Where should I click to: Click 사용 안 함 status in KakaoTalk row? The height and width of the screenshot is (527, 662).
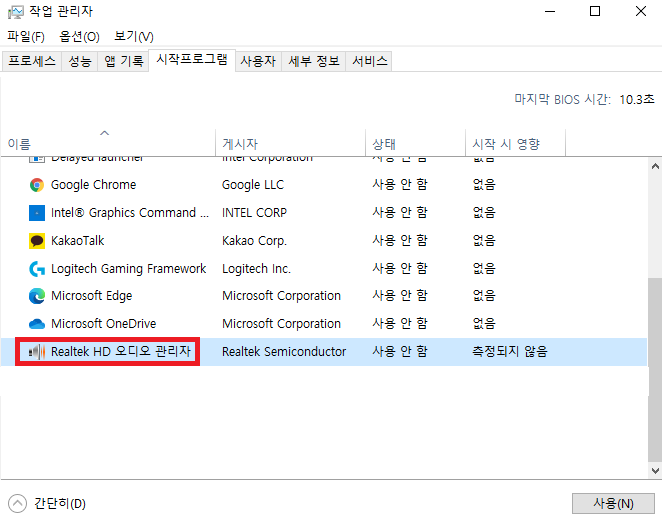pyautogui.click(x=400, y=241)
